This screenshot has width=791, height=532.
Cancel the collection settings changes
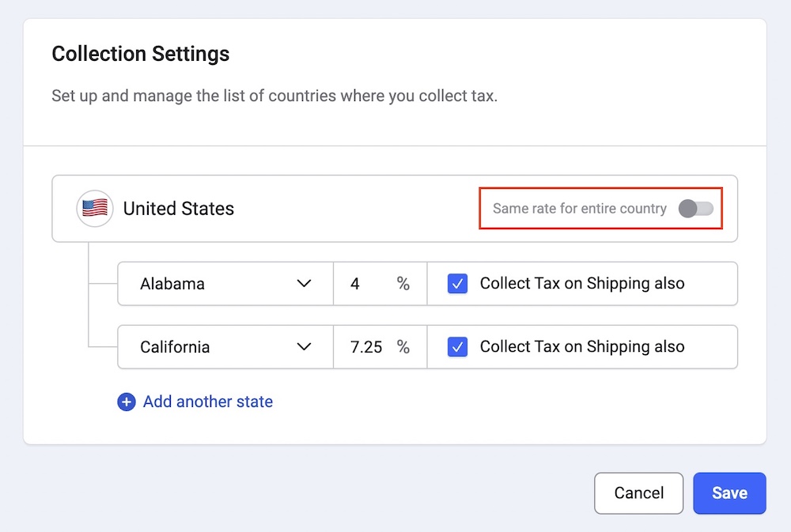(638, 492)
